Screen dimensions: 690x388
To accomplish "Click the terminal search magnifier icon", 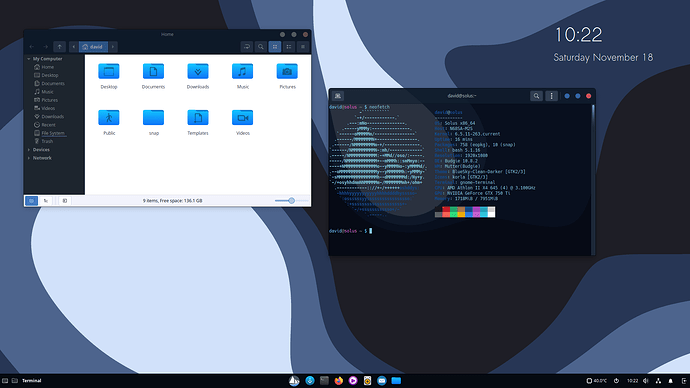I will [x=536, y=96].
